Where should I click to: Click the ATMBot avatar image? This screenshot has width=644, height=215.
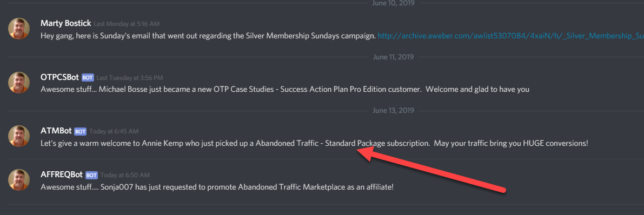[x=19, y=136]
